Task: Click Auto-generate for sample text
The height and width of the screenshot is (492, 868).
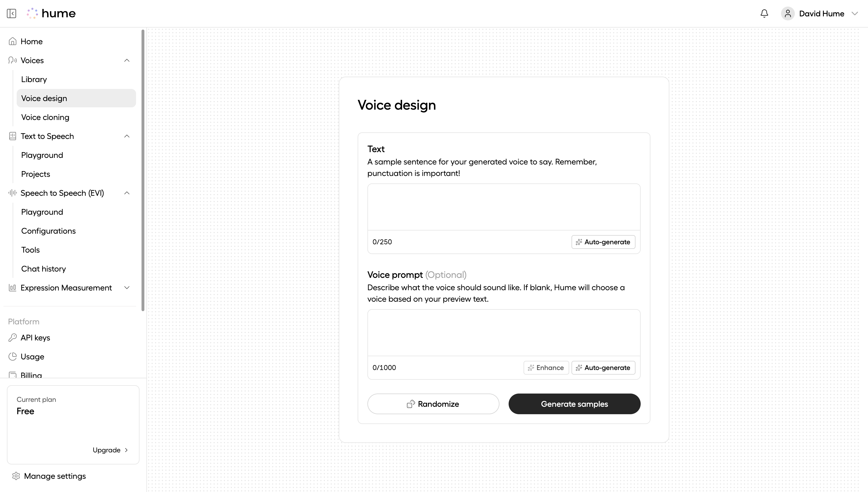Action: [x=603, y=242]
